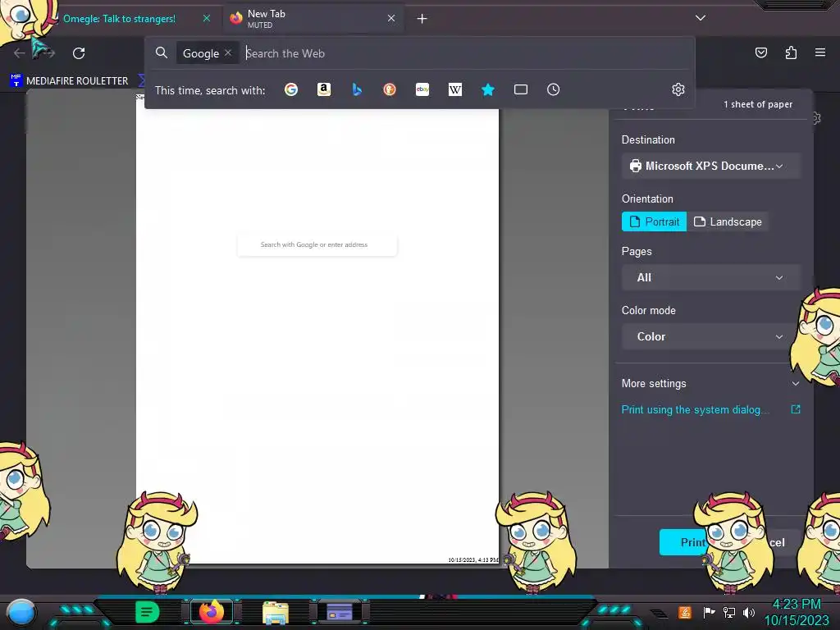Search history clock icon
Screen dimensions: 840x630
pos(554,89)
